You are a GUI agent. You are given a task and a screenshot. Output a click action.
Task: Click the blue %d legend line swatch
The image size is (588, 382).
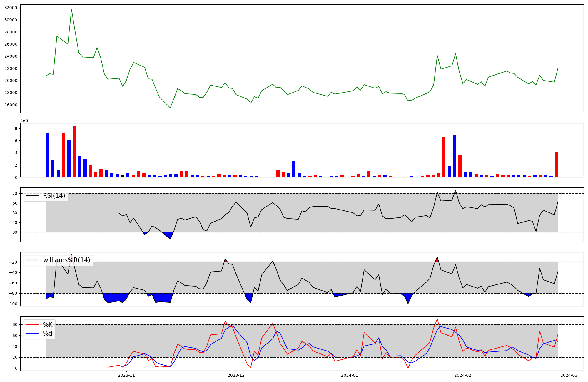(x=32, y=333)
